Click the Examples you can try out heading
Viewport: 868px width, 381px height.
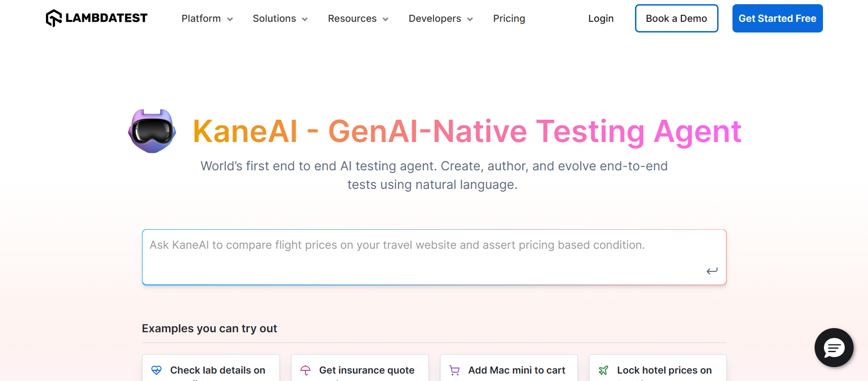point(209,329)
